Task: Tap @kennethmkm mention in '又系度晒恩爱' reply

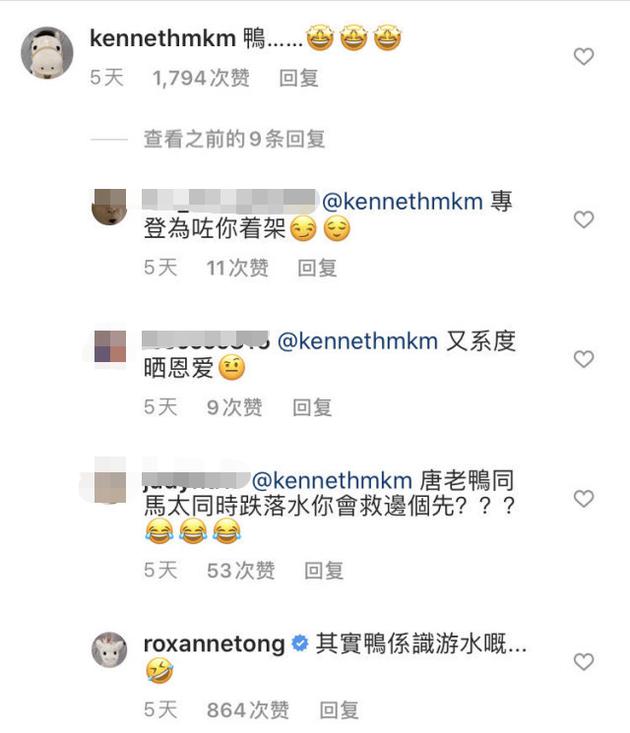Action: [x=357, y=341]
